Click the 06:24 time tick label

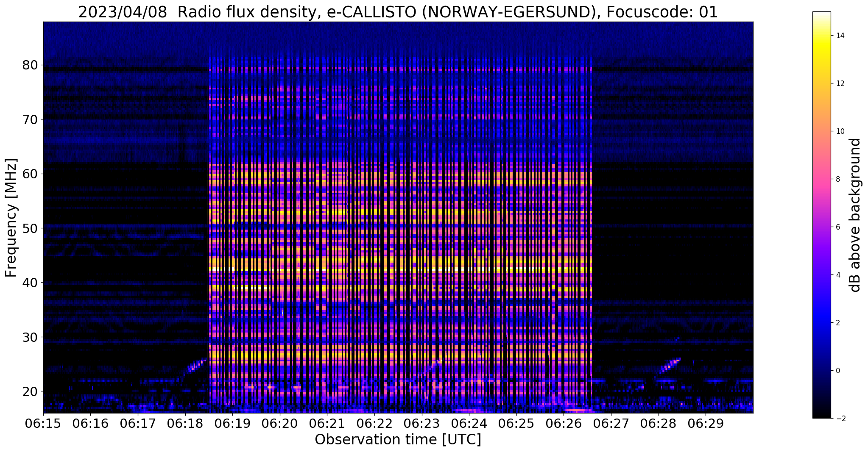coord(469,423)
